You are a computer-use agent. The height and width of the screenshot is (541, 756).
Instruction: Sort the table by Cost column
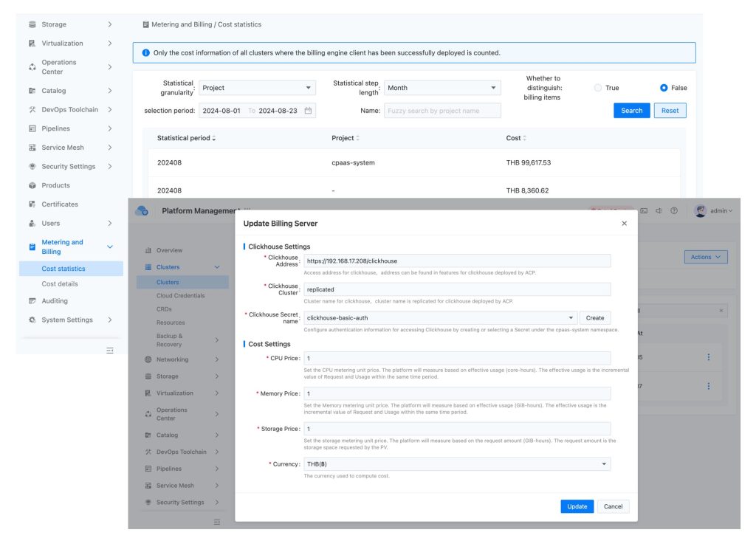pos(525,139)
